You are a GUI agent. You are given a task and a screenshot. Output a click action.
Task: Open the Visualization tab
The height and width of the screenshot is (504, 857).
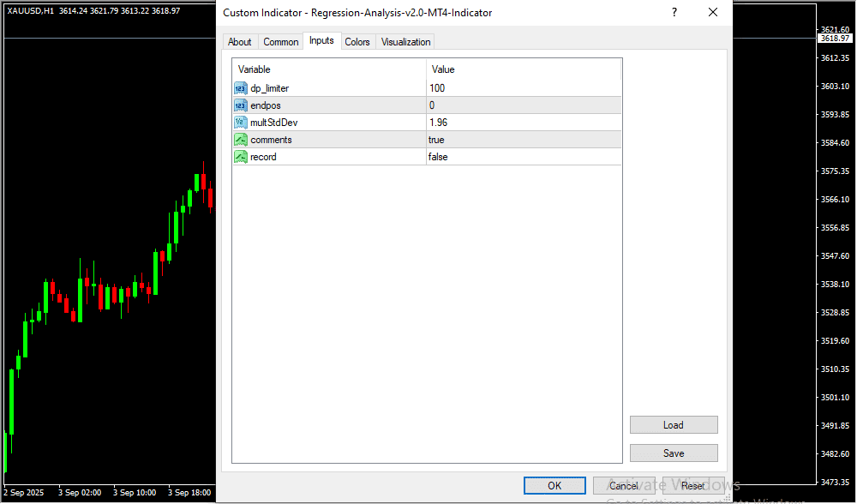[406, 42]
